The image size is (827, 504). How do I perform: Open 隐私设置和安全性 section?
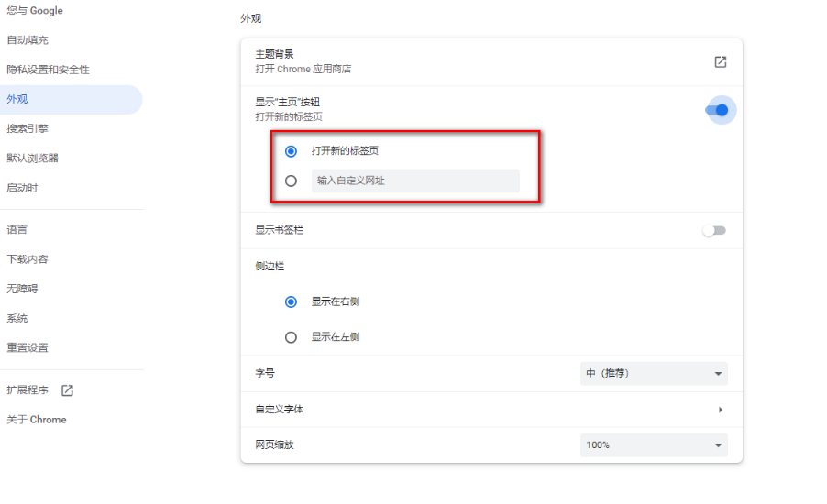pyautogui.click(x=48, y=70)
